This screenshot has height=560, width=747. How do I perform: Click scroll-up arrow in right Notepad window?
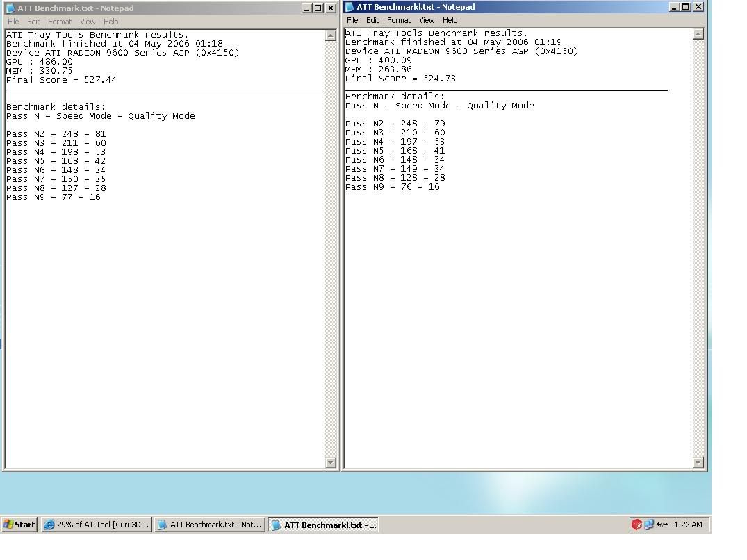[698, 34]
